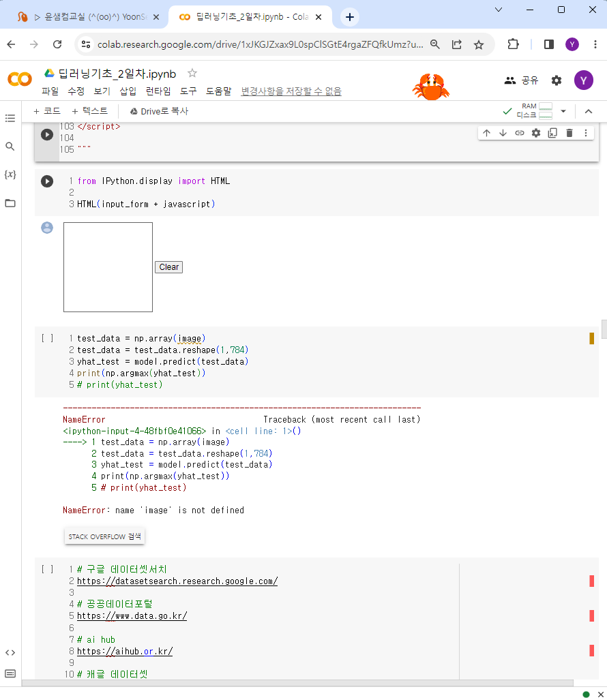The height and width of the screenshot is (700, 607).
Task: Open Google account avatar in Colab header
Action: coord(584,80)
